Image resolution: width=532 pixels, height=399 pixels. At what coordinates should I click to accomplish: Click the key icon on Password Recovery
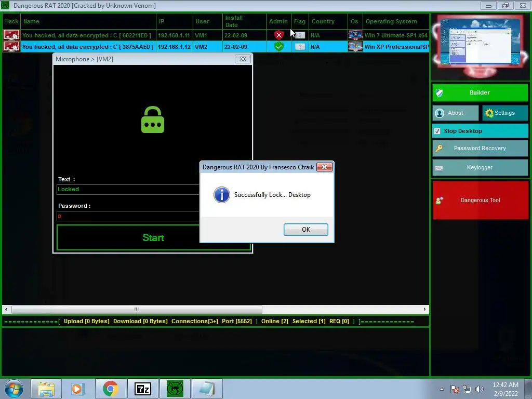tap(438, 148)
